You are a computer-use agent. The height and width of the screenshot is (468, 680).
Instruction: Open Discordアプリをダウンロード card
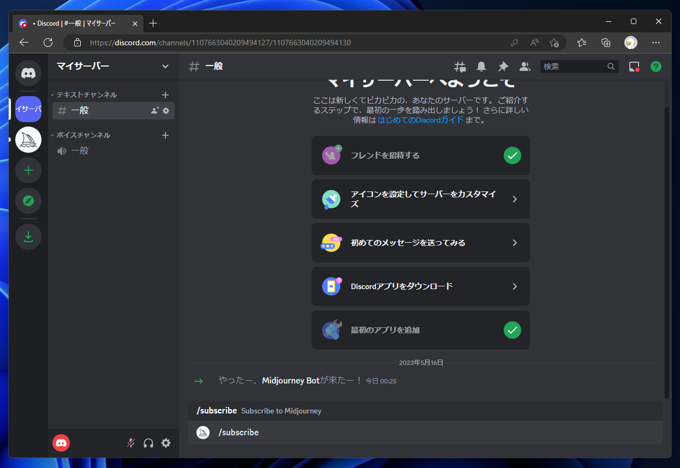click(421, 286)
